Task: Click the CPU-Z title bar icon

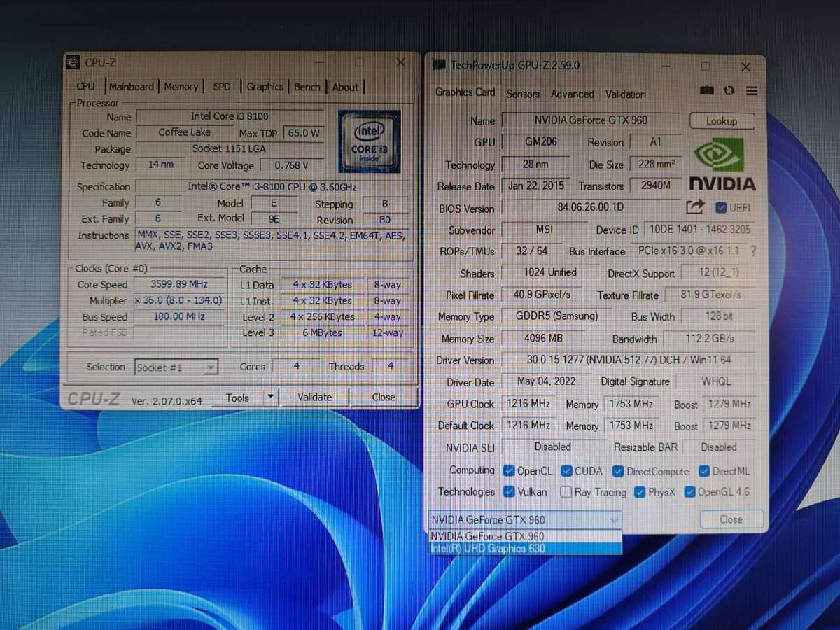Action: click(73, 62)
